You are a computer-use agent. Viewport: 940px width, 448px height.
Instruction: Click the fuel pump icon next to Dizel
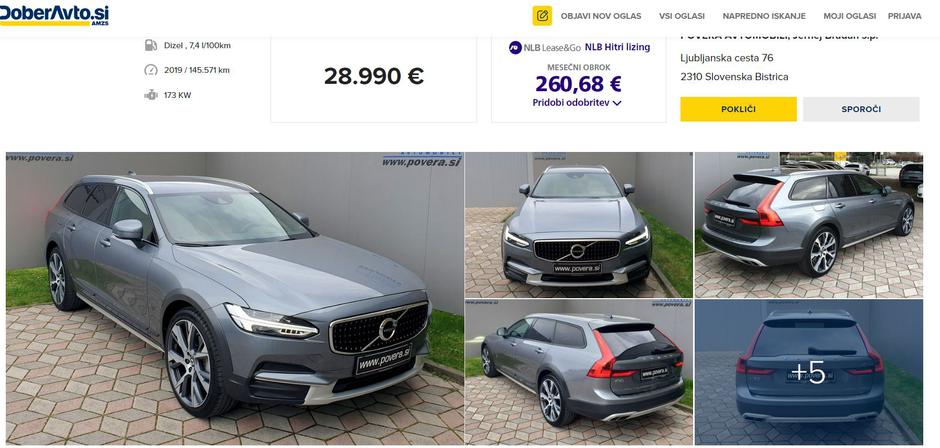coord(151,45)
